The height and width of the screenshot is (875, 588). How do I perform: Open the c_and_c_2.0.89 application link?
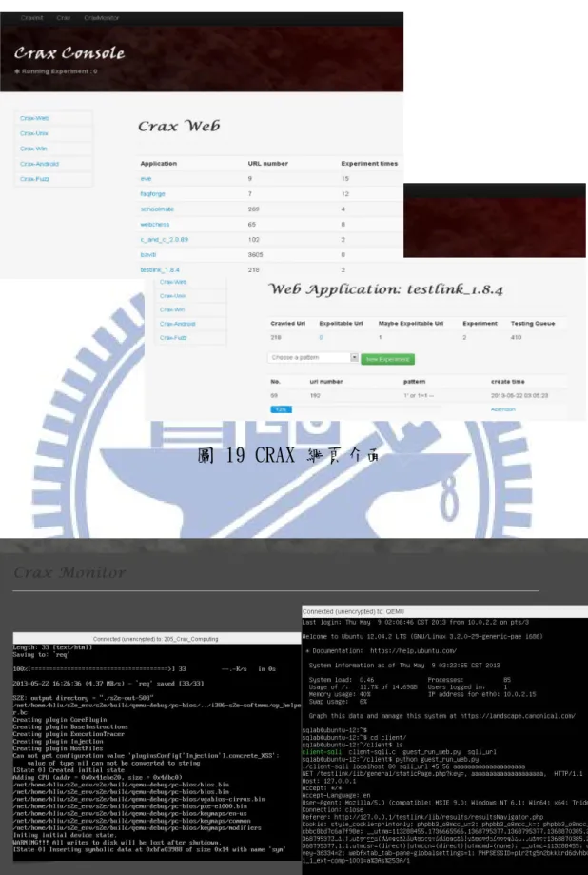164,239
